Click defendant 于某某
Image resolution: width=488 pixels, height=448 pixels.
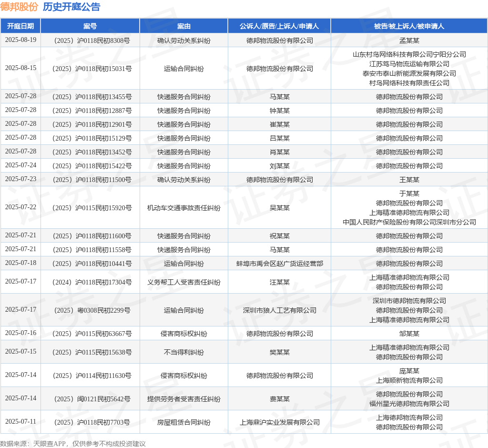[x=409, y=193]
